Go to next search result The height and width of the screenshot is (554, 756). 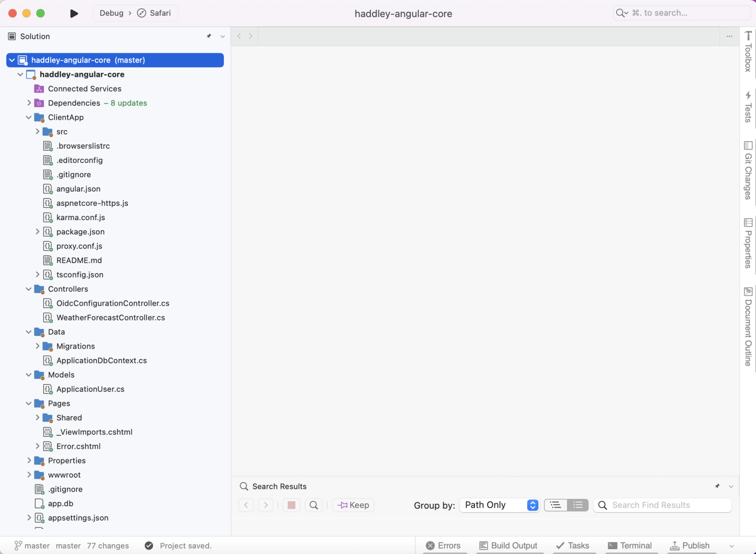(x=266, y=505)
